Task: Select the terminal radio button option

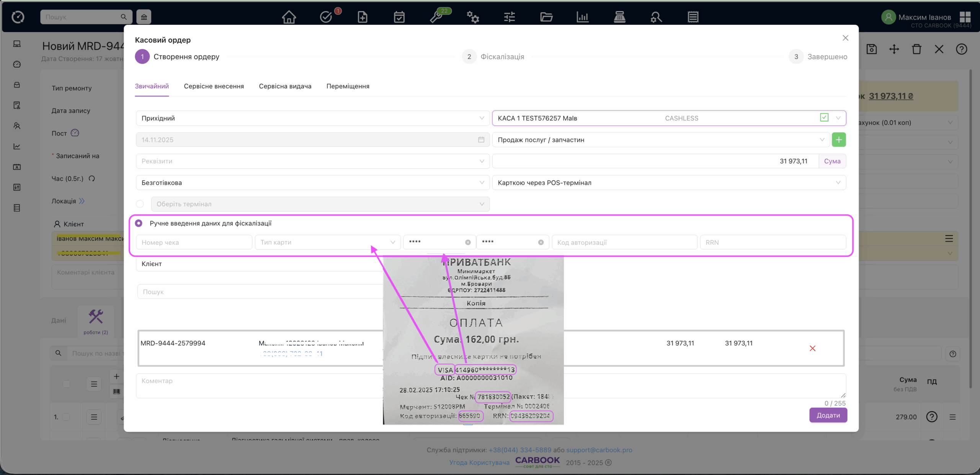Action: coord(140,204)
